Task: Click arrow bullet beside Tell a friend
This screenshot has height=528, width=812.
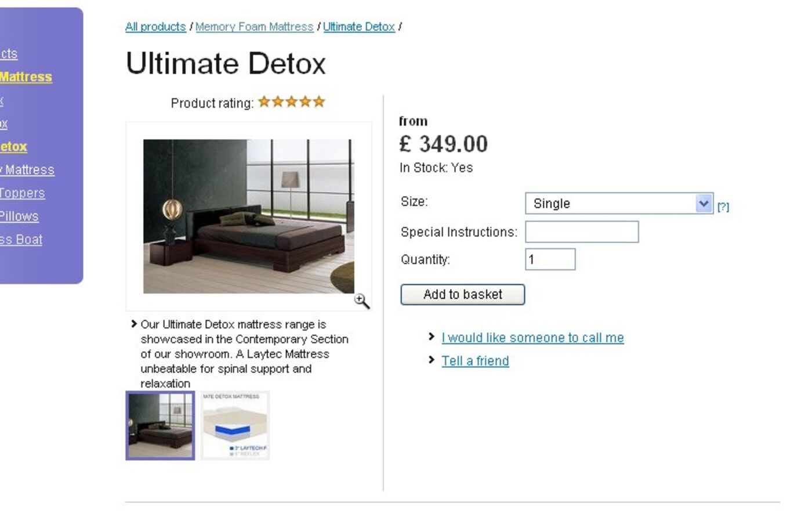Action: pyautogui.click(x=432, y=360)
